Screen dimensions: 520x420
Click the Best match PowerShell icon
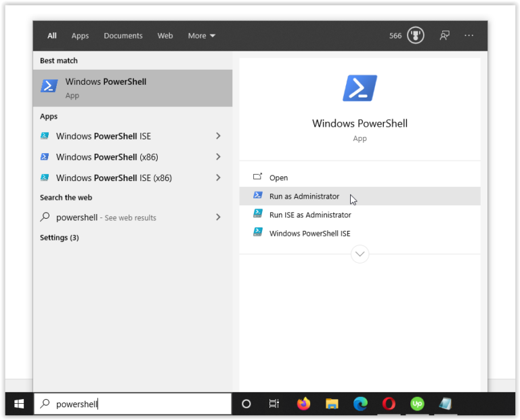coord(49,86)
